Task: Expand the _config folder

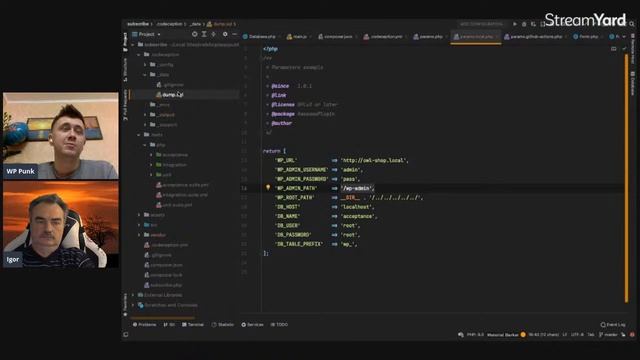Action: 145,64
